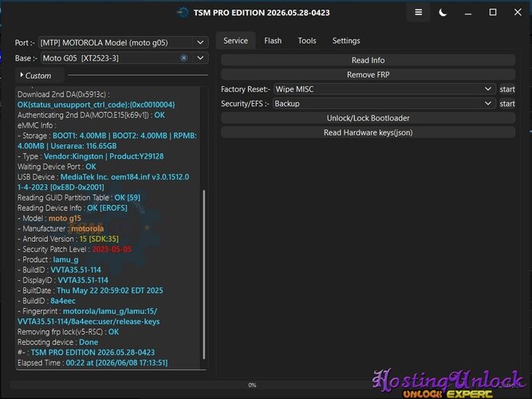Select BuiltDate 'Thu May 22 20:59:02 EDT 2025'
Image resolution: width=532 pixels, height=399 pixels.
(110, 290)
